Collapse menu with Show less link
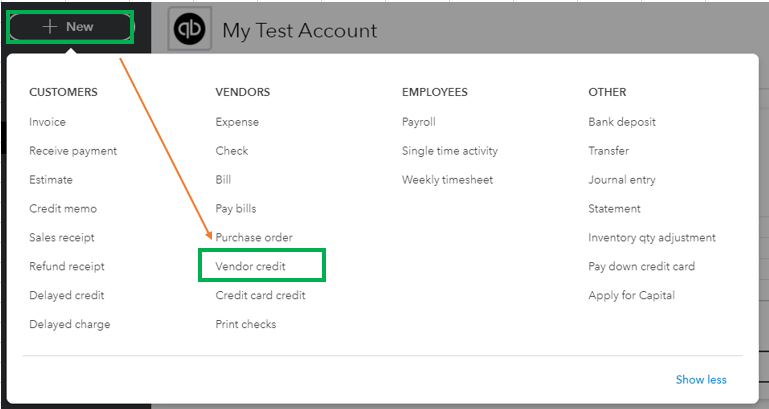Screen dimensions: 769x409 (701, 380)
